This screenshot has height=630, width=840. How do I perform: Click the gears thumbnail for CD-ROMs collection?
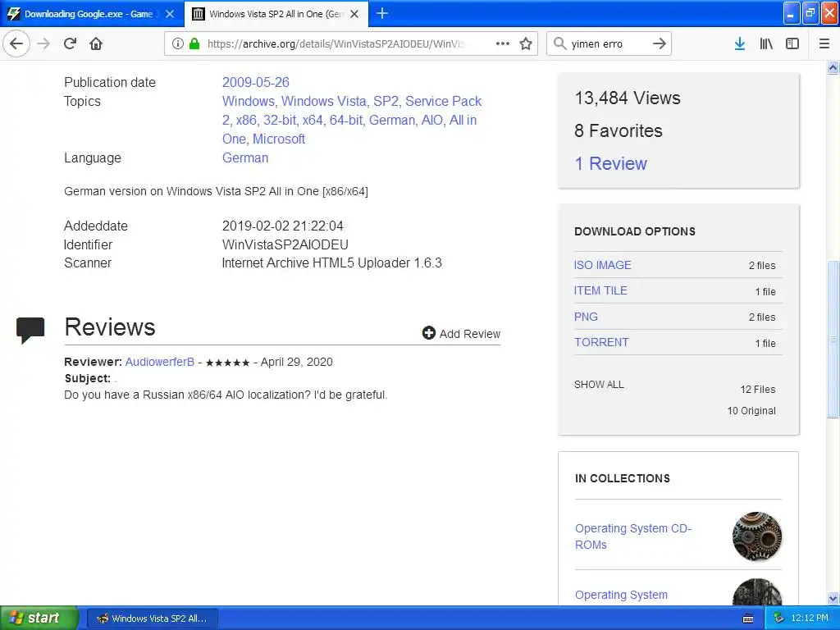click(x=756, y=536)
